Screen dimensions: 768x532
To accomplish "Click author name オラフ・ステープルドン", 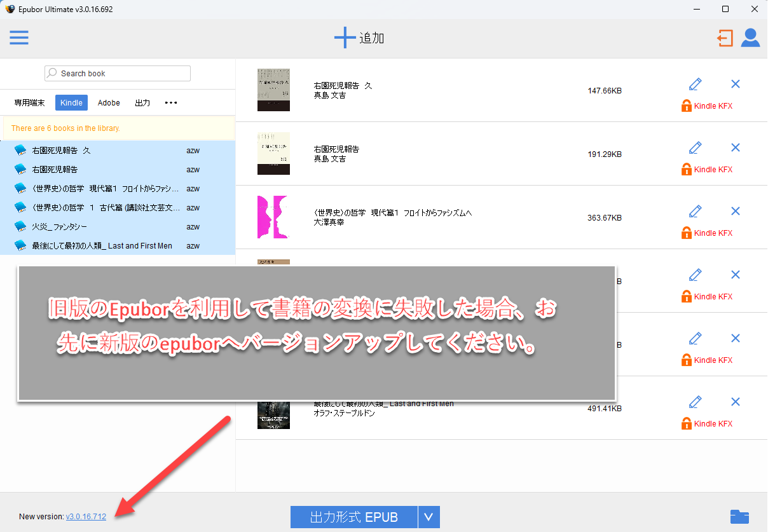I will (x=345, y=413).
